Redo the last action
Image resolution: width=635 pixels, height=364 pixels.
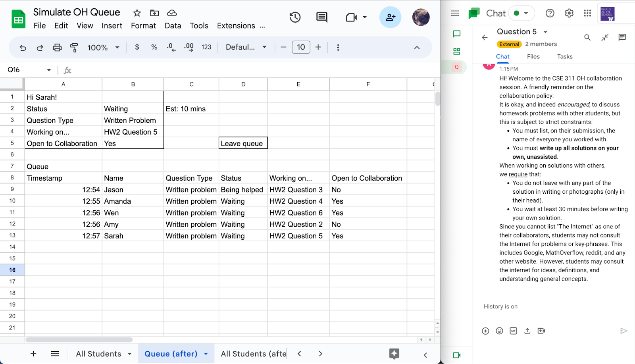40,48
